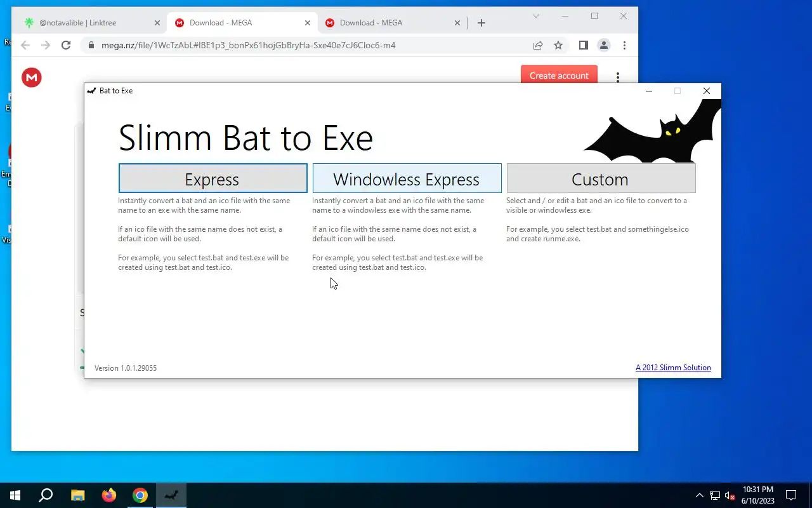812x508 pixels.
Task: Open Chrome tab search dropdown
Action: 536,16
